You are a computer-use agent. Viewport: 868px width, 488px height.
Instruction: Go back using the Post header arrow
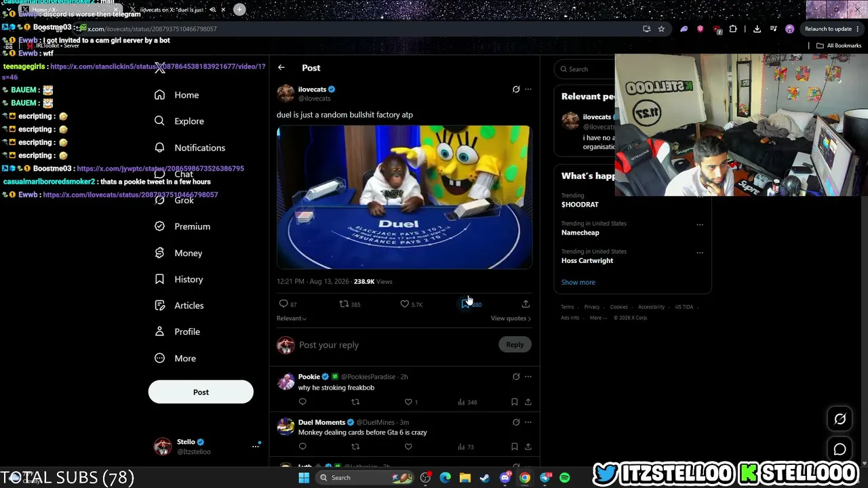point(281,68)
